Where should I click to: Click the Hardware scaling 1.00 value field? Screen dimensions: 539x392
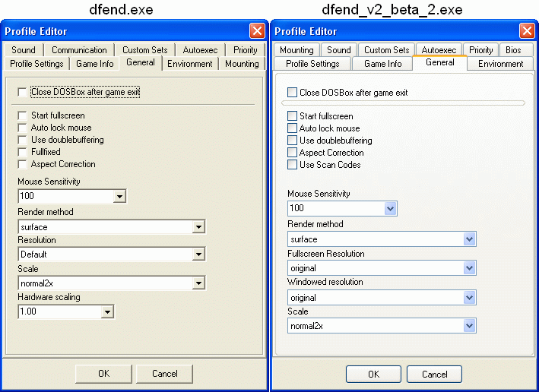click(x=60, y=312)
